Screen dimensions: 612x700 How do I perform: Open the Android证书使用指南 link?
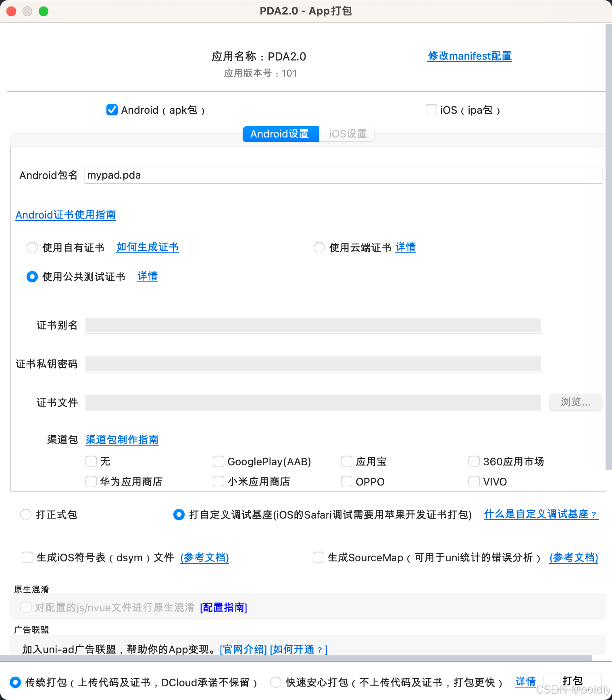tap(66, 215)
